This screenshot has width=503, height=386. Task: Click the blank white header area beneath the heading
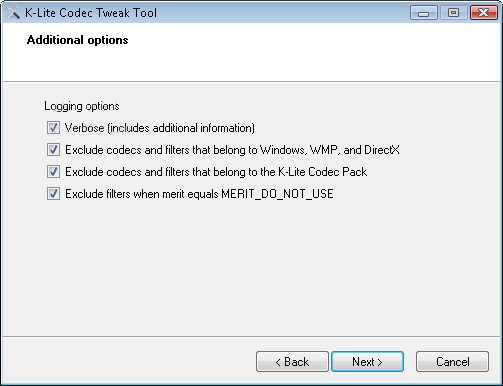[251, 65]
